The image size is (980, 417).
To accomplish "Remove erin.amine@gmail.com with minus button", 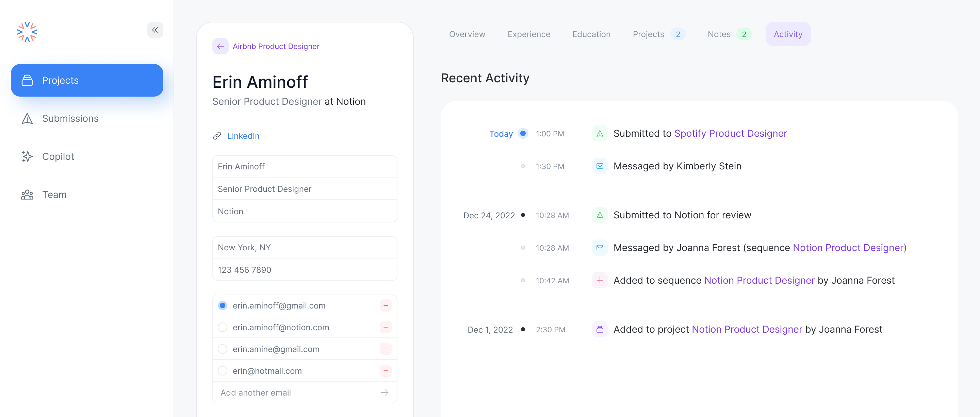I will (x=386, y=349).
